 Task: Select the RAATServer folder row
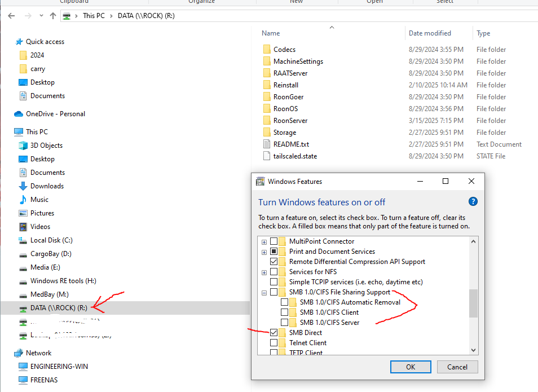point(394,73)
